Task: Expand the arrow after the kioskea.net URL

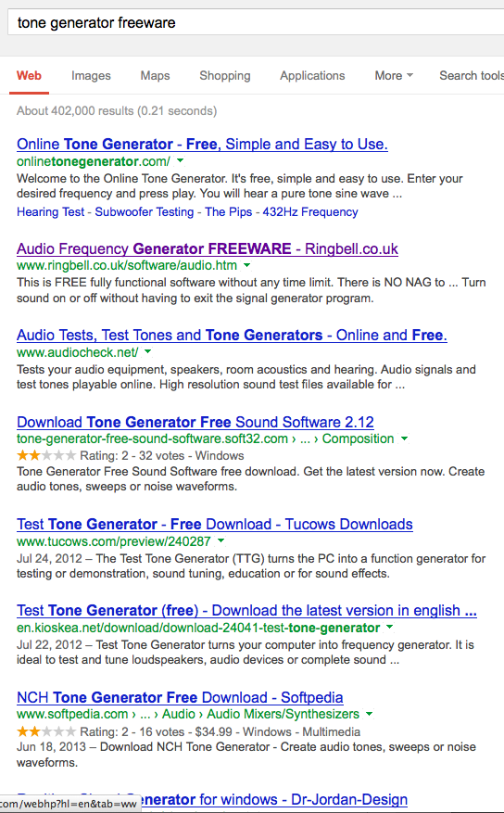Action: point(389,628)
